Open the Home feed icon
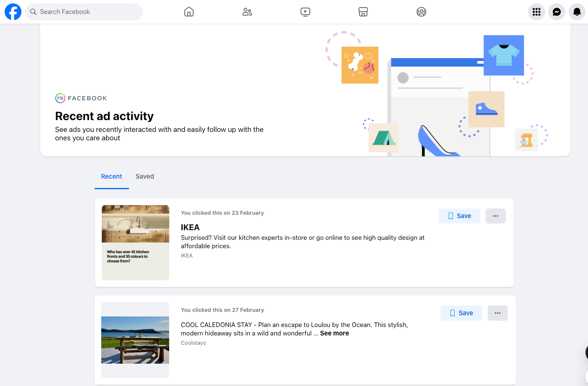The height and width of the screenshot is (386, 588). [189, 12]
